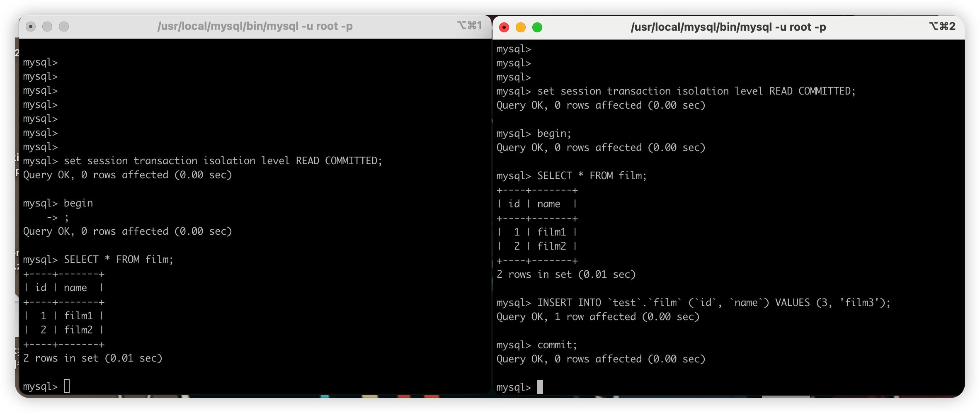Click the 'id | name' header in right terminal
Viewport: 980px width, 413px height.
(x=537, y=204)
